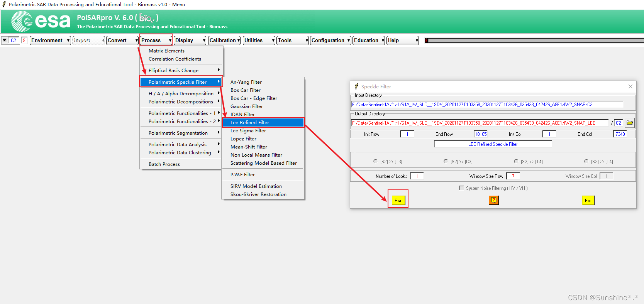This screenshot has width=644, height=304.
Task: Choose Skou-Skriver Restoration
Action: point(263,194)
